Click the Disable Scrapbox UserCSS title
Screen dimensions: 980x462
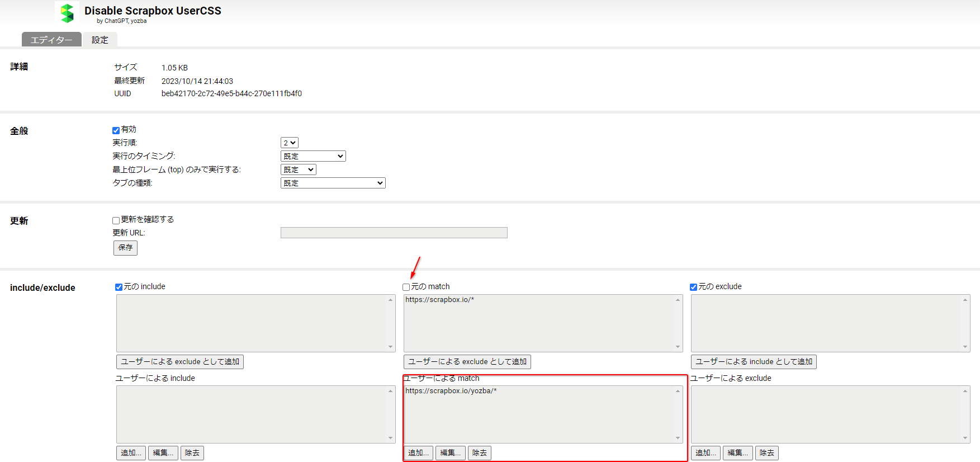pos(153,11)
